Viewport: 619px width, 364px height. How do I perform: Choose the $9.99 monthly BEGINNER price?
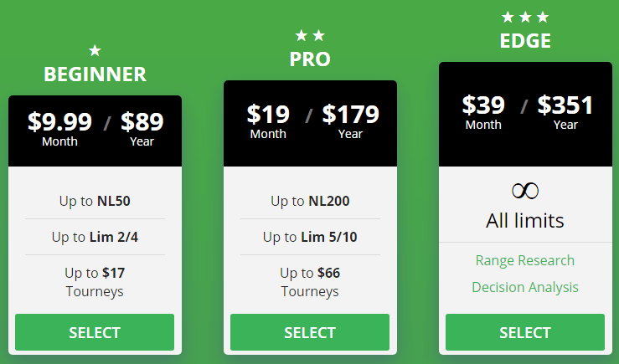59,126
